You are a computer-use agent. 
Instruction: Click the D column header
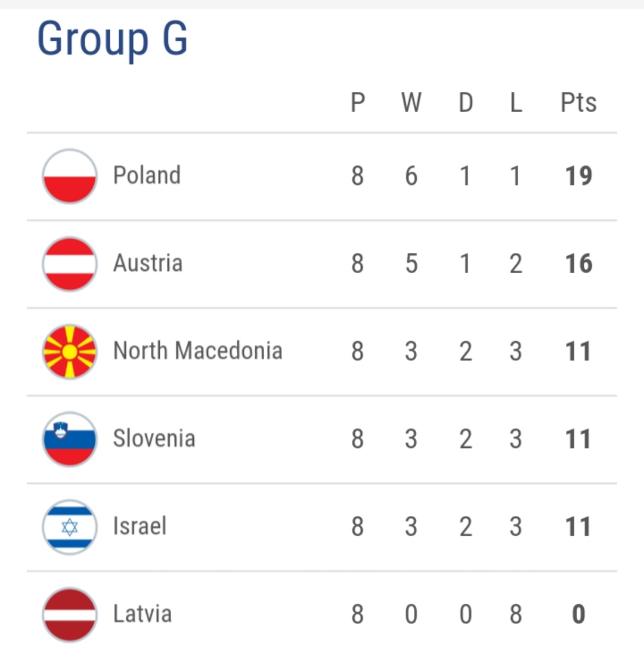pos(466,103)
